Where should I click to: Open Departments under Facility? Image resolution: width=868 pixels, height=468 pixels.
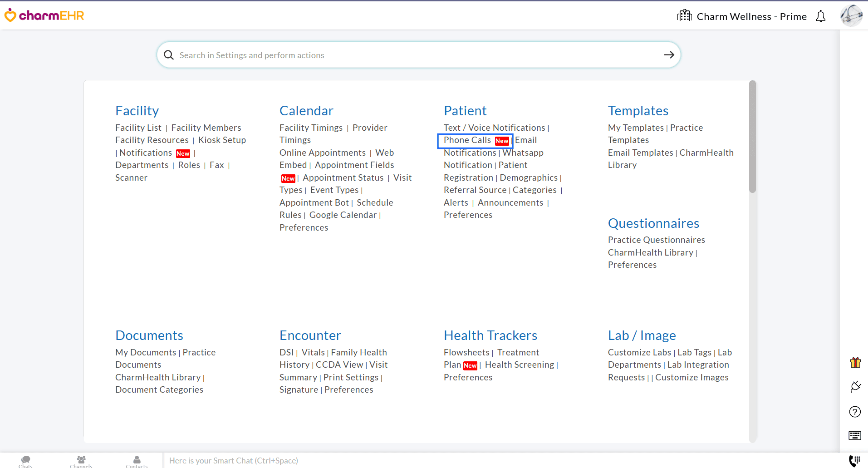tap(142, 165)
